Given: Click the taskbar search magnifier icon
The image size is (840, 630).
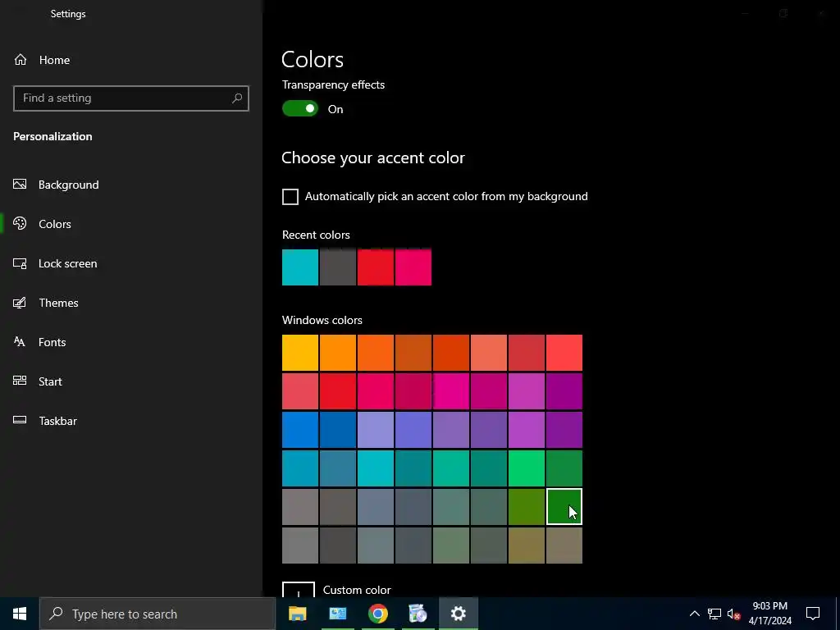Looking at the screenshot, I should pyautogui.click(x=56, y=614).
